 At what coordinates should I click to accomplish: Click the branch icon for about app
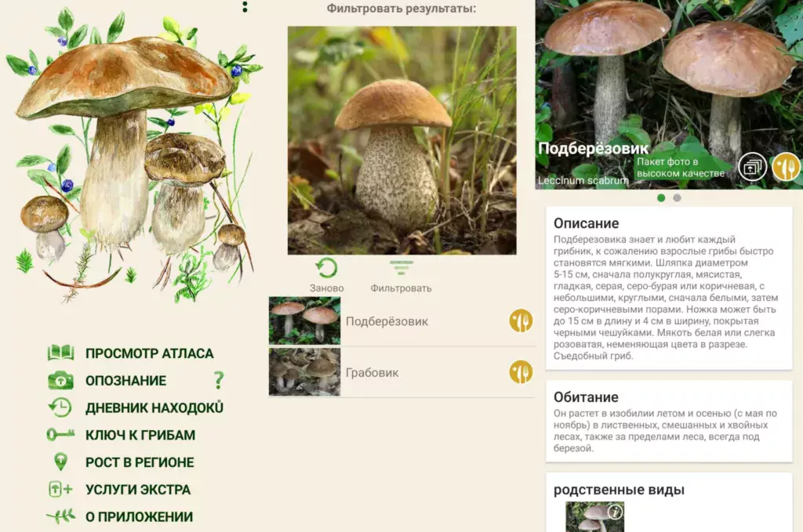click(x=60, y=516)
